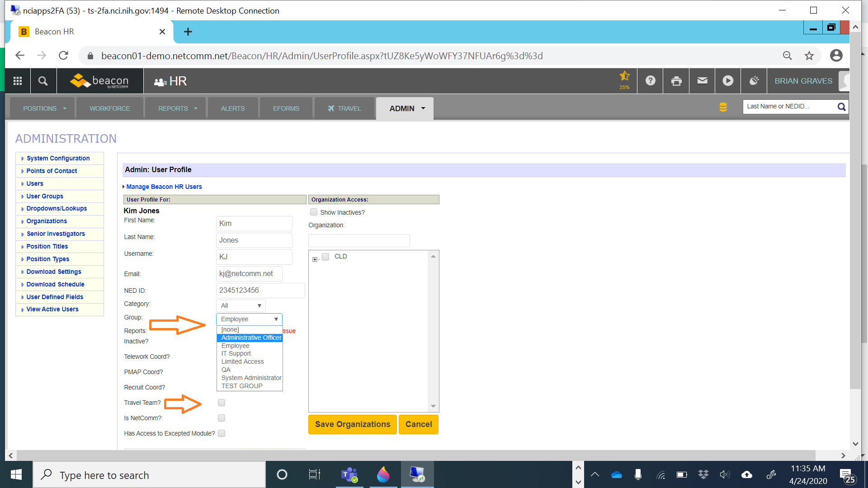Check the Travel Team checkbox
Screen dimensions: 868x488
(x=222, y=403)
